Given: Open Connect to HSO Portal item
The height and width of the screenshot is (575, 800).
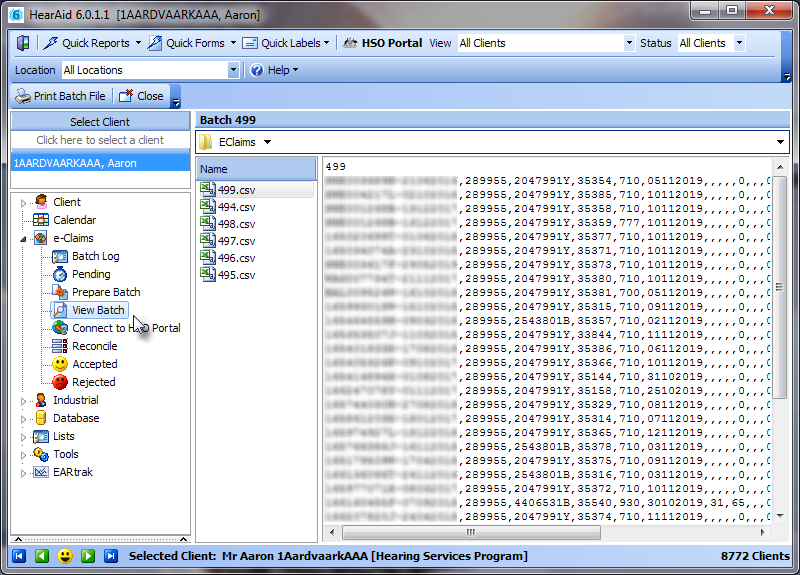Looking at the screenshot, I should [126, 328].
